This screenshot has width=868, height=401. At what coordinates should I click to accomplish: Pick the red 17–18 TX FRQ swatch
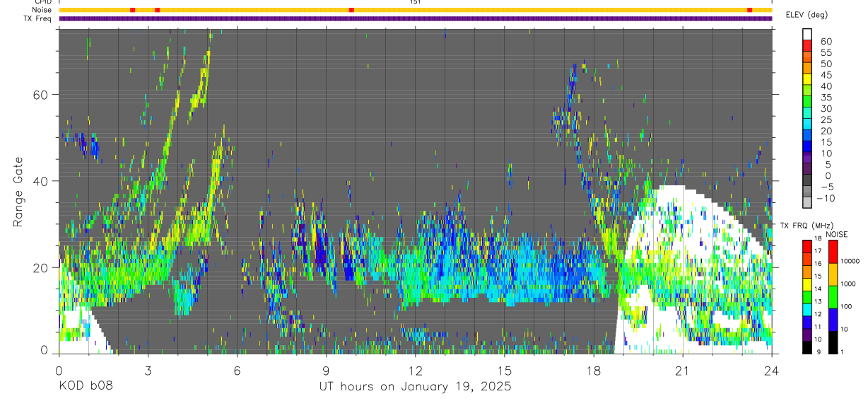(807, 247)
